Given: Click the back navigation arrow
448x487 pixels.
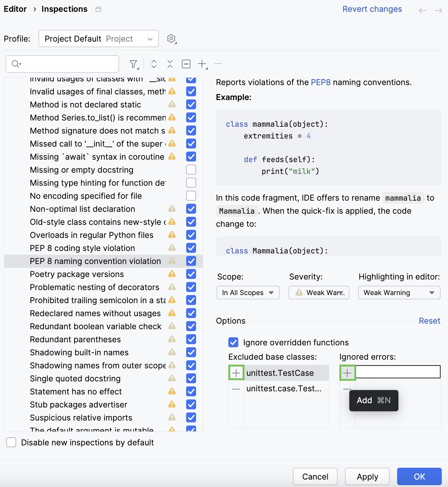Looking at the screenshot, I should point(422,11).
